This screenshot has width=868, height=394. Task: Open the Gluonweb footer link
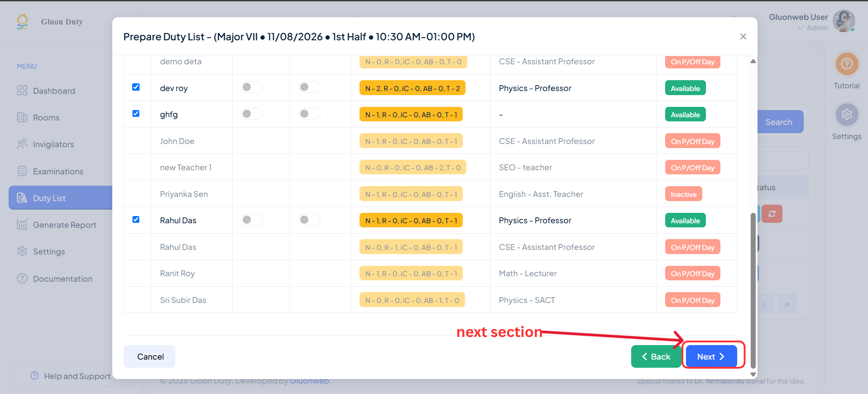coord(309,381)
